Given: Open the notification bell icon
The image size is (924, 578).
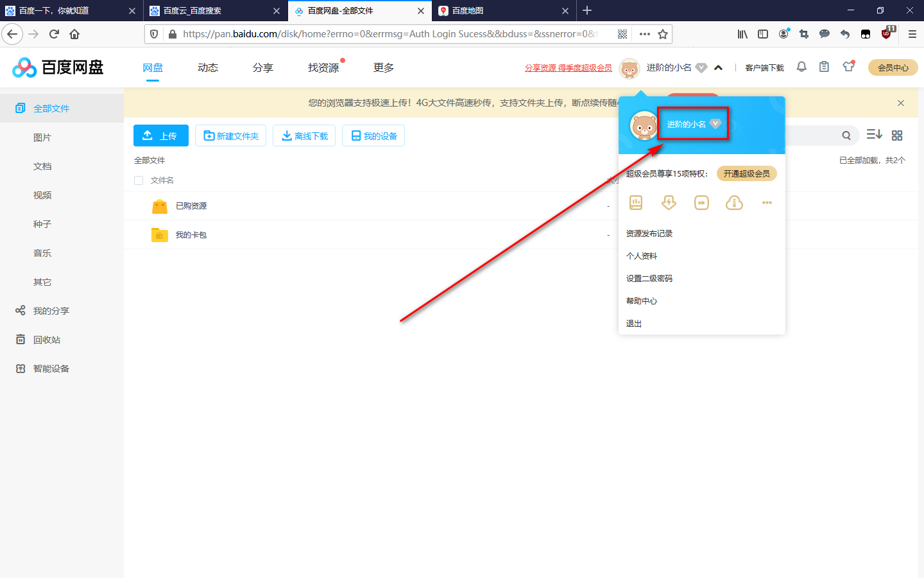Looking at the screenshot, I should pos(801,67).
